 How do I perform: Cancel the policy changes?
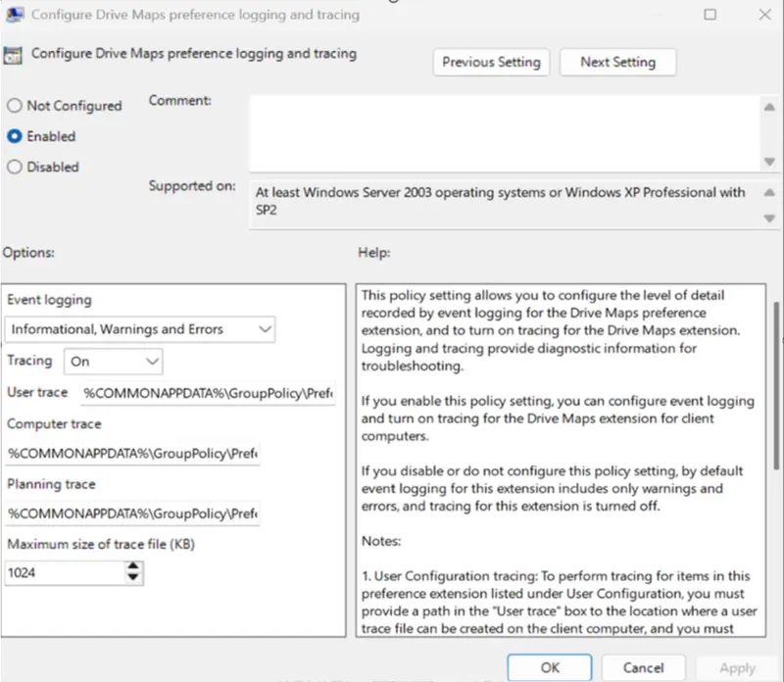(x=643, y=667)
